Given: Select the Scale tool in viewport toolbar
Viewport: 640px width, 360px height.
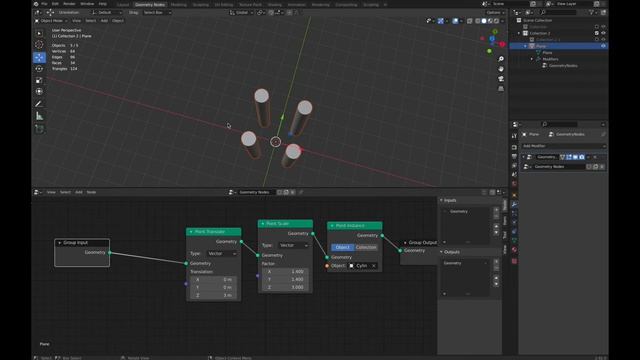Looking at the screenshot, I should point(39,80).
